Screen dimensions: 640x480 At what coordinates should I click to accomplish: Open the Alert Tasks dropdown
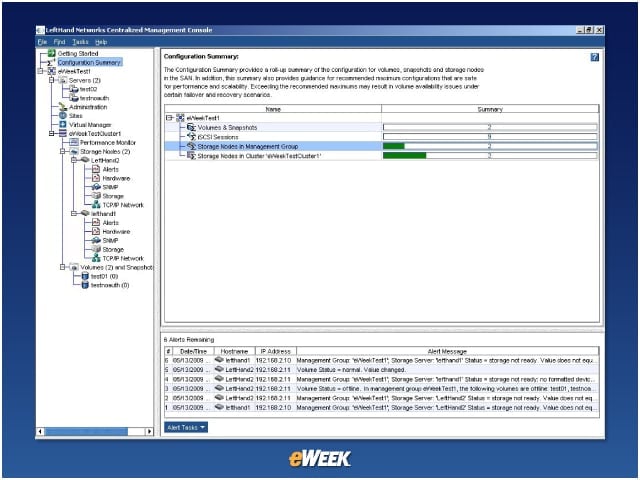click(x=186, y=427)
